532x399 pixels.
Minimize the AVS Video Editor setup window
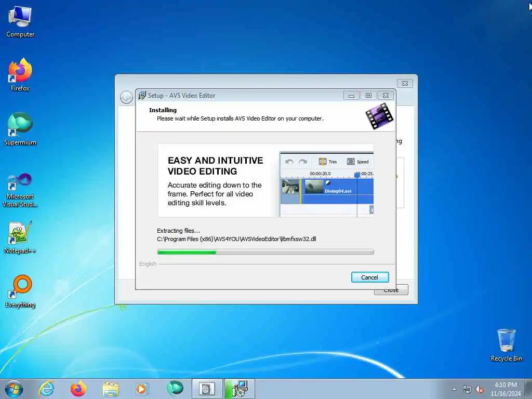352,96
